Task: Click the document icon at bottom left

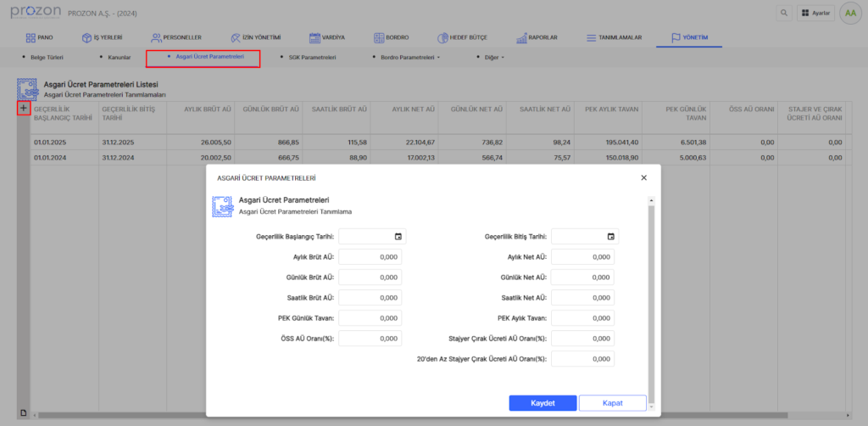Action: (x=24, y=413)
